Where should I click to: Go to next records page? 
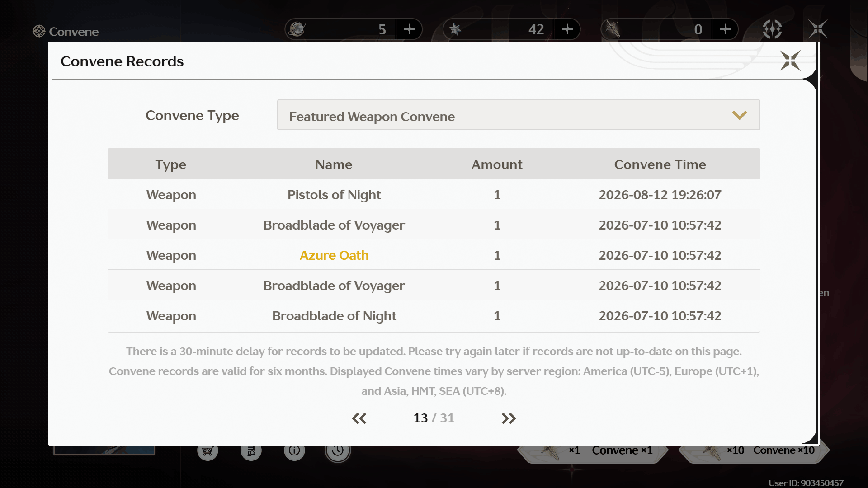[x=509, y=418]
